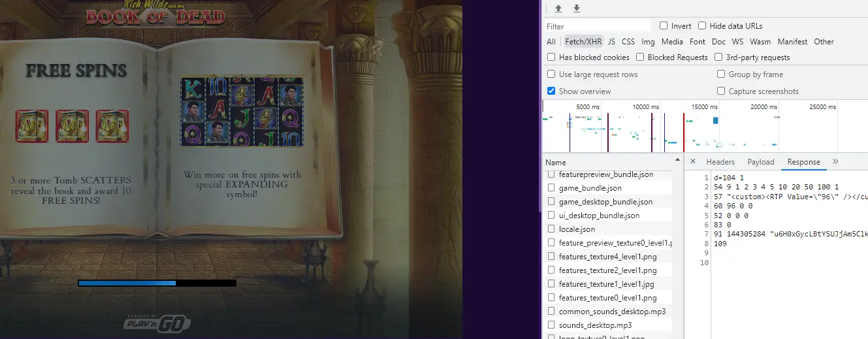This screenshot has height=339, width=868.
Task: Select the Other type filter
Action: [824, 42]
